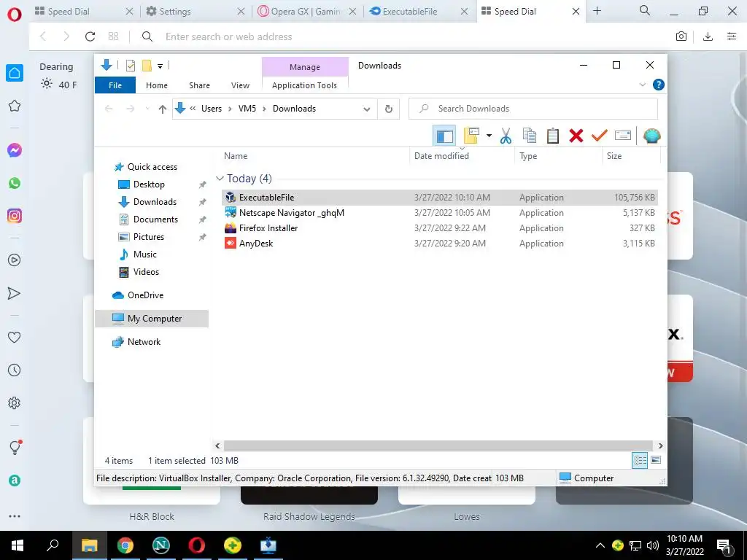This screenshot has height=560, width=747.
Task: Select OneDrive in the navigation pane
Action: pyautogui.click(x=145, y=295)
